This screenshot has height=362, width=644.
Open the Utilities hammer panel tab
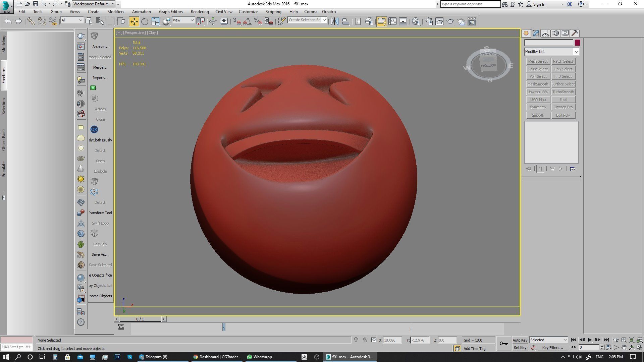[x=575, y=33]
